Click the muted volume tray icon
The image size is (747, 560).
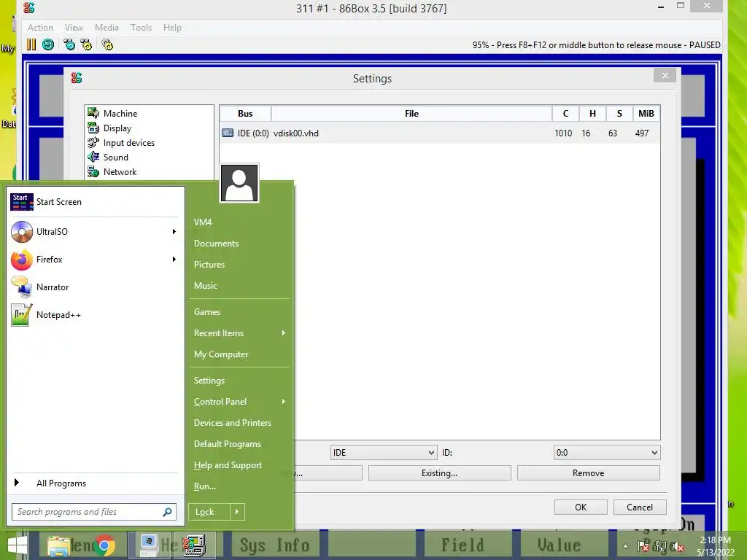tap(678, 547)
